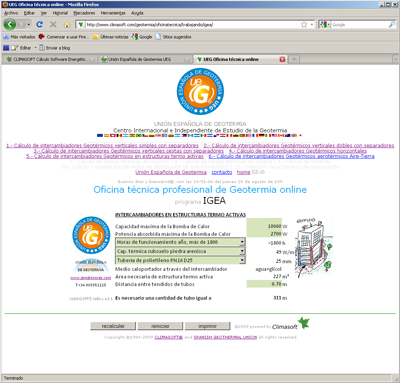Open Últimas noticias bookmark feed
This screenshot has width=400, height=383.
pyautogui.click(x=110, y=37)
